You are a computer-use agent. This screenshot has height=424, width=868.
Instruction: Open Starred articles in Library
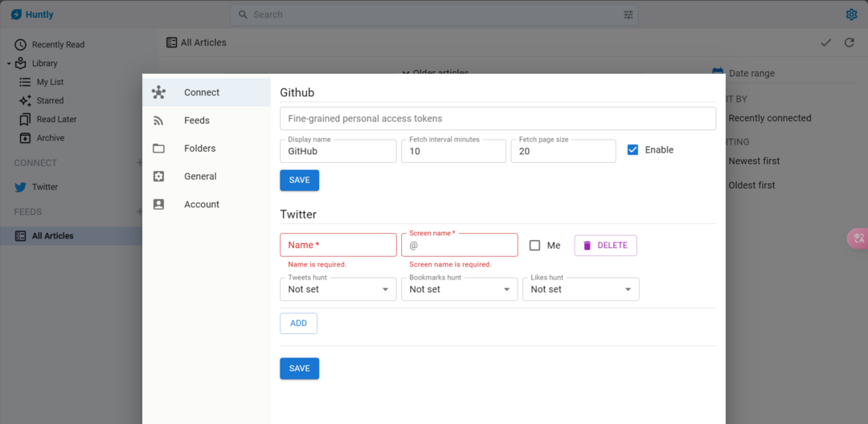[x=50, y=100]
